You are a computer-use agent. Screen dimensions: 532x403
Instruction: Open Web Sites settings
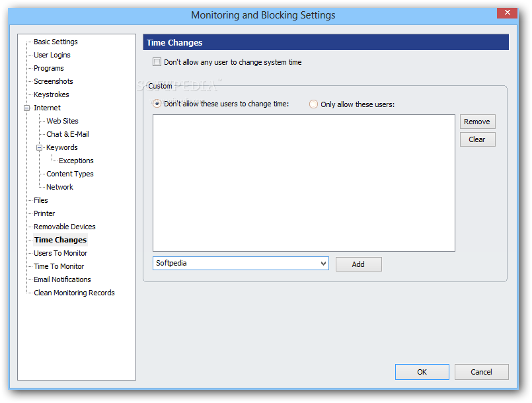(62, 121)
